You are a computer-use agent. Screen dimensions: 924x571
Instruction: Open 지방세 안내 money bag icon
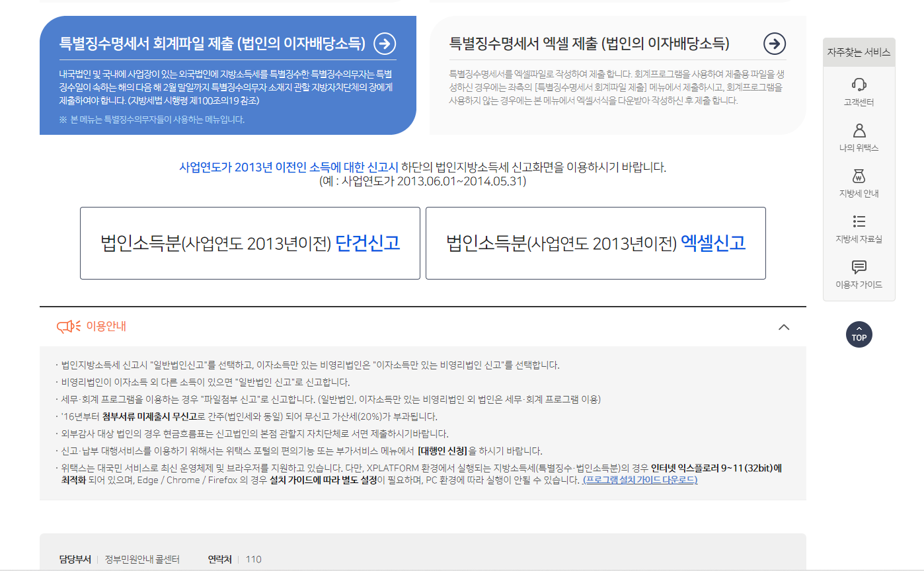[x=859, y=176]
